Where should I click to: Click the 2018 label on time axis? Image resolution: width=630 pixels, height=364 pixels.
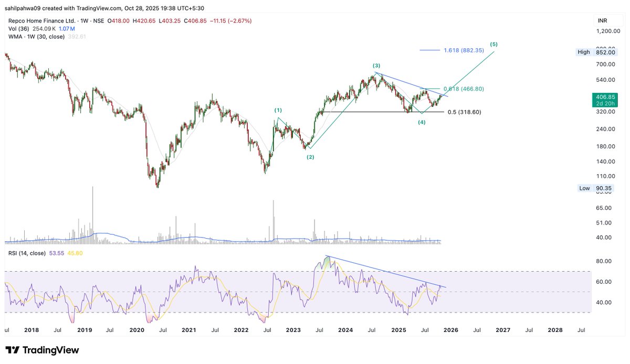[31, 330]
